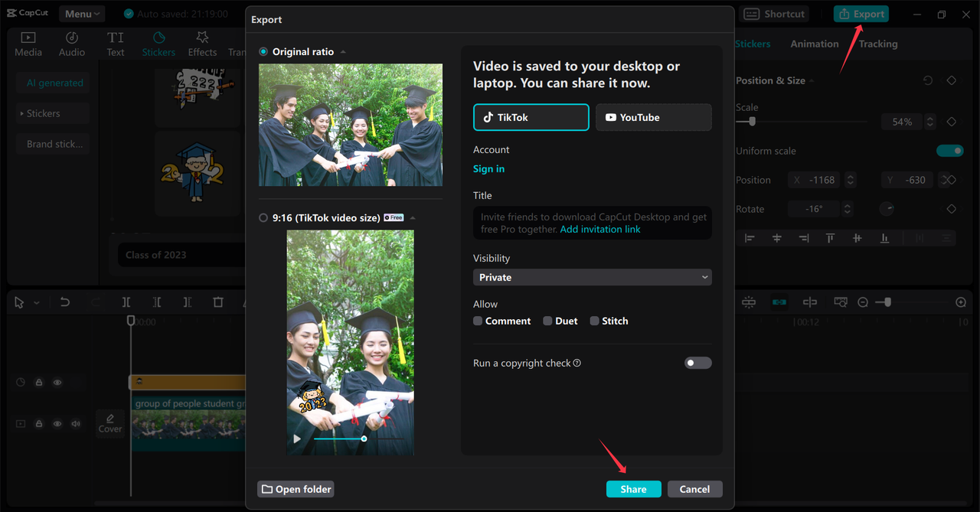The image size is (980, 512).
Task: Toggle main track magnet icon in timeline
Action: tap(749, 302)
